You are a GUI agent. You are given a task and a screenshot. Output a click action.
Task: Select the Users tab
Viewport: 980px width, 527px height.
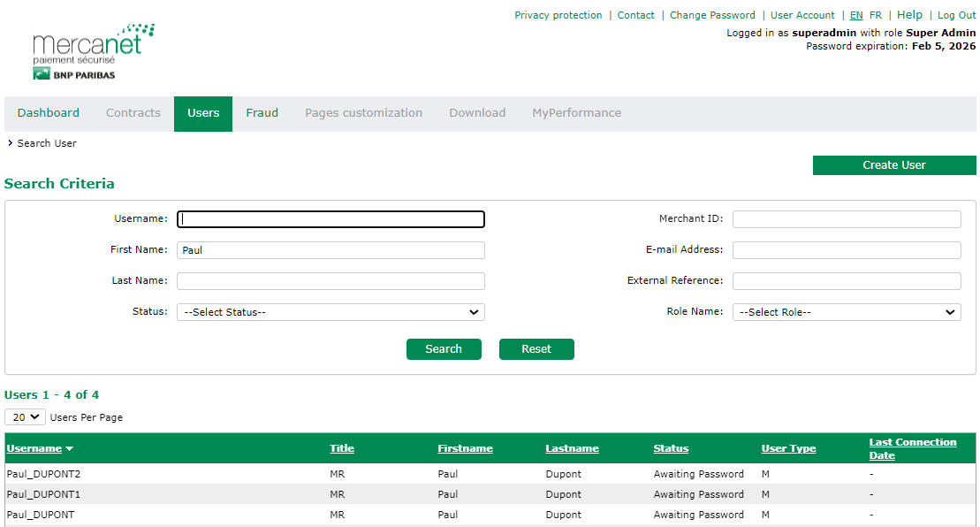[203, 113]
